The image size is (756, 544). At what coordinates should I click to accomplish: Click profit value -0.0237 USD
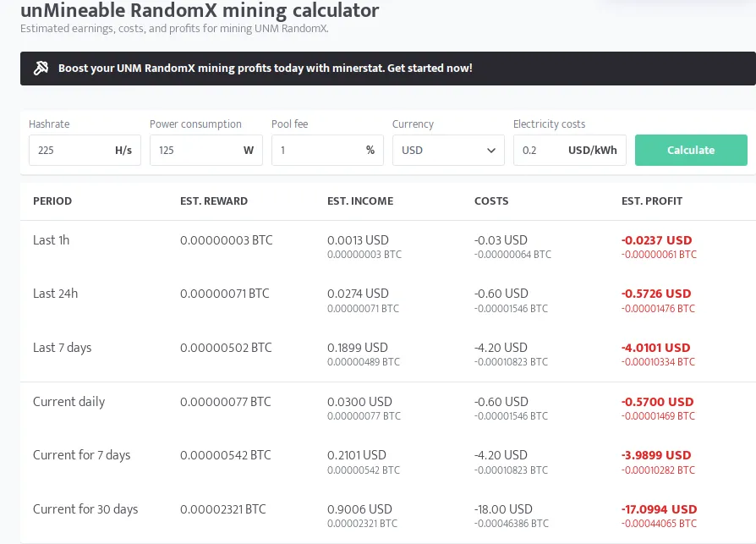(x=657, y=240)
